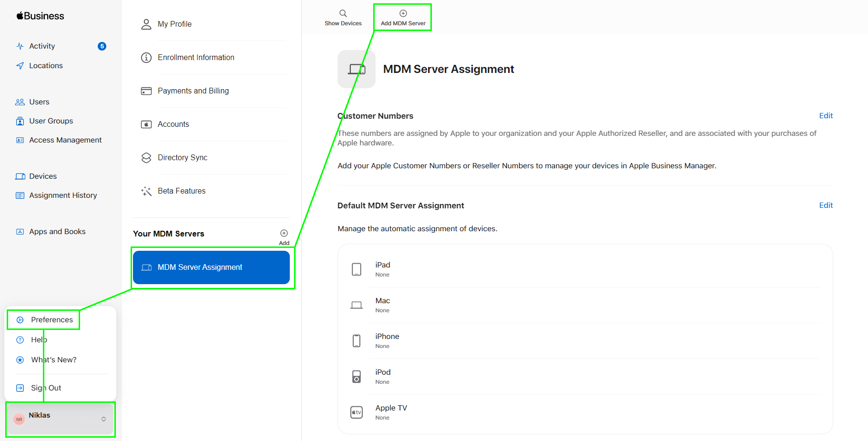Click the Add MDM Server plus icon
The image size is (868, 441).
[x=403, y=13]
